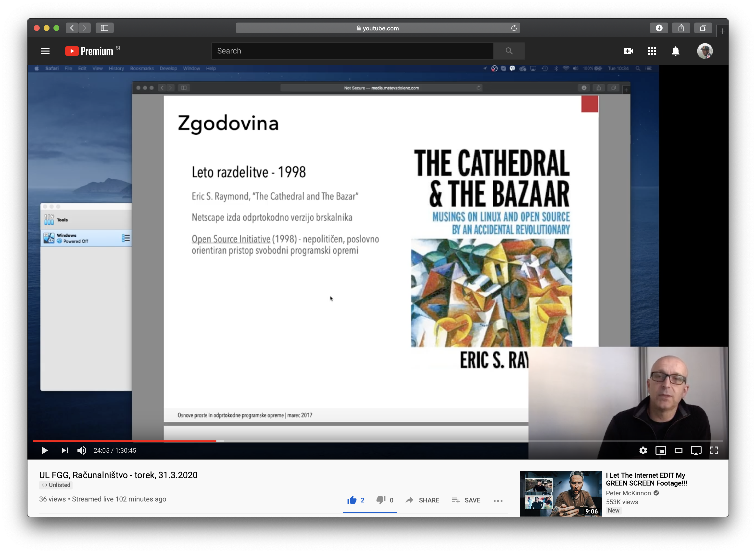Go to home via YouTube Premium logo
Screen dimensions: 756x553
(89, 51)
